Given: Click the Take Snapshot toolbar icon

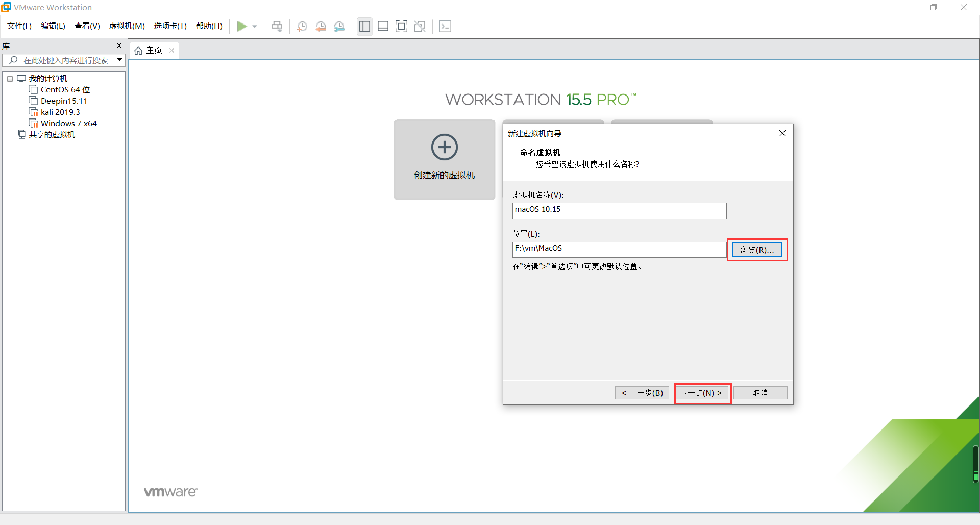Looking at the screenshot, I should click(302, 26).
